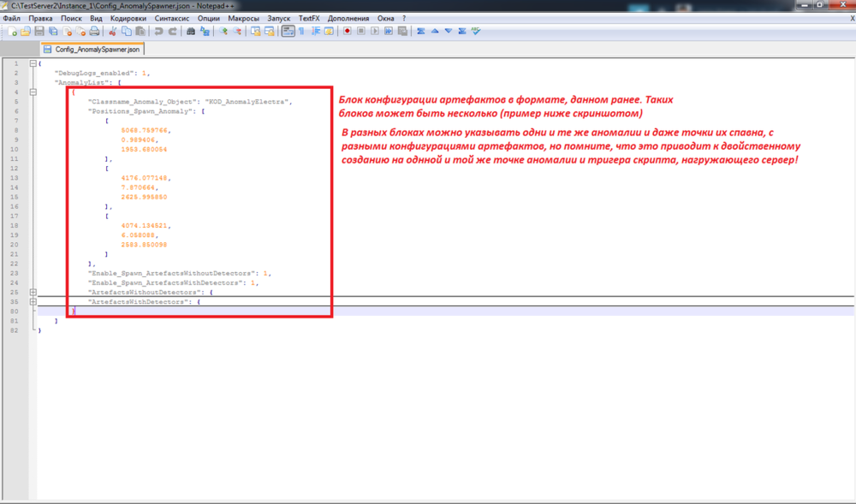The width and height of the screenshot is (856, 504).
Task: Click the "Enable_Spawn_ArtefactsWithDetectors" key
Action: click(165, 282)
